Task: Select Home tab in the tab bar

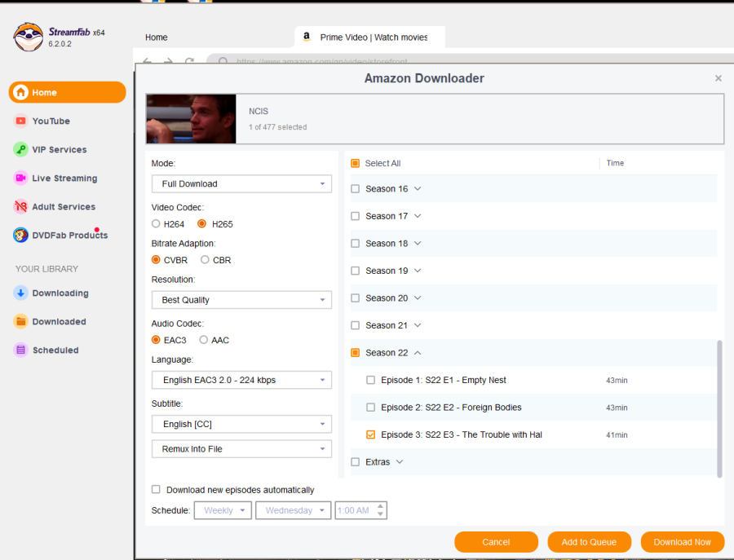Action: [157, 37]
